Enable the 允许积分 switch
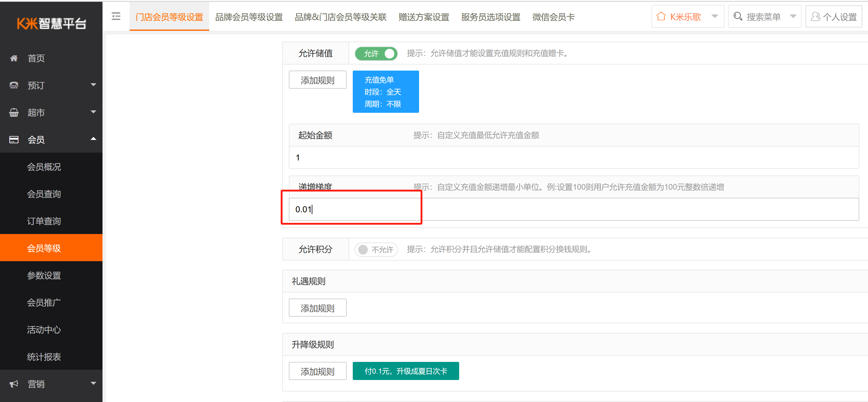This screenshot has width=868, height=402. click(x=376, y=250)
